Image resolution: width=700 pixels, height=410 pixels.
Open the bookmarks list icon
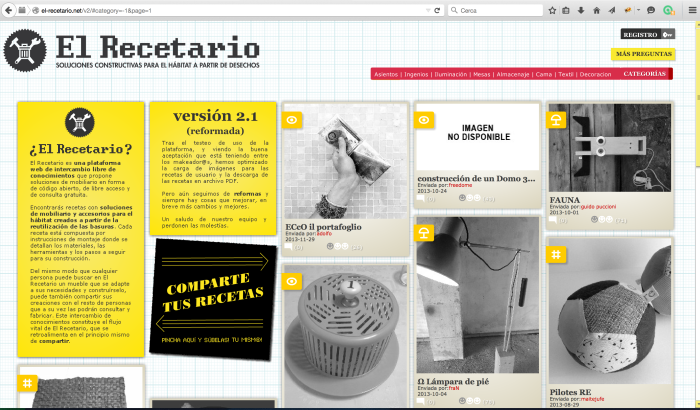tap(566, 10)
